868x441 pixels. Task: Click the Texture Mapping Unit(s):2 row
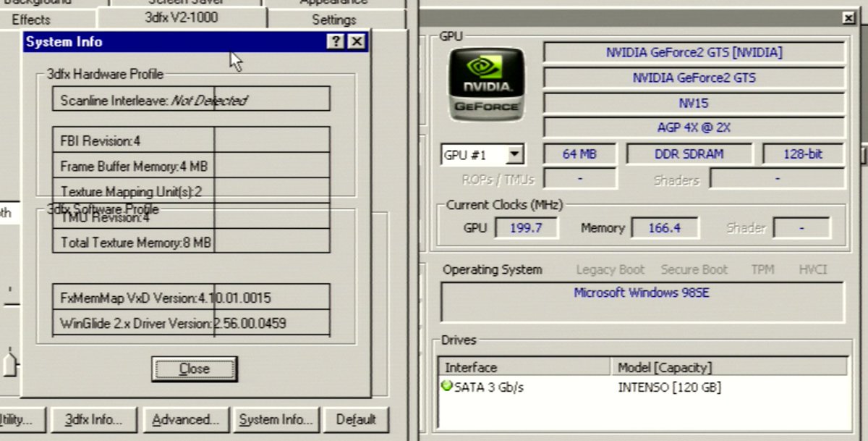click(x=191, y=191)
